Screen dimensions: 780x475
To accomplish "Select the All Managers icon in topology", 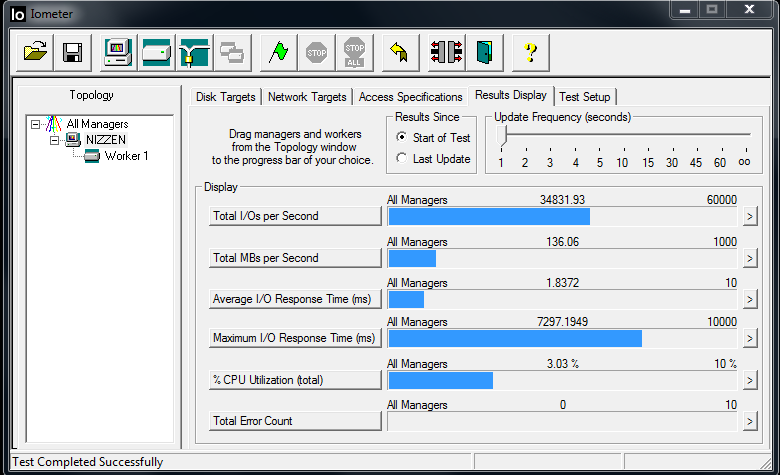I will (53, 124).
